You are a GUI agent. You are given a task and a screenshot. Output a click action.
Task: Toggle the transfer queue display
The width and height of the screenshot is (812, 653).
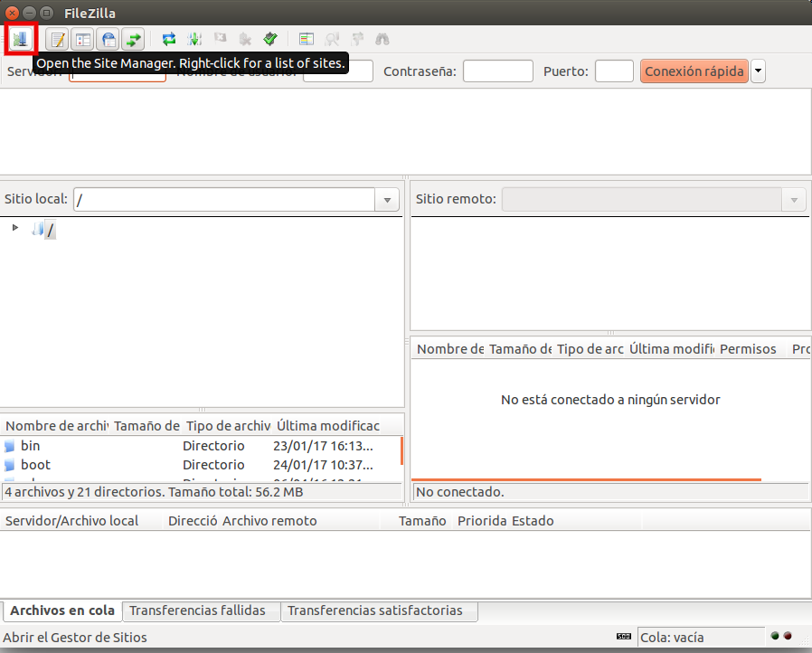click(x=133, y=39)
